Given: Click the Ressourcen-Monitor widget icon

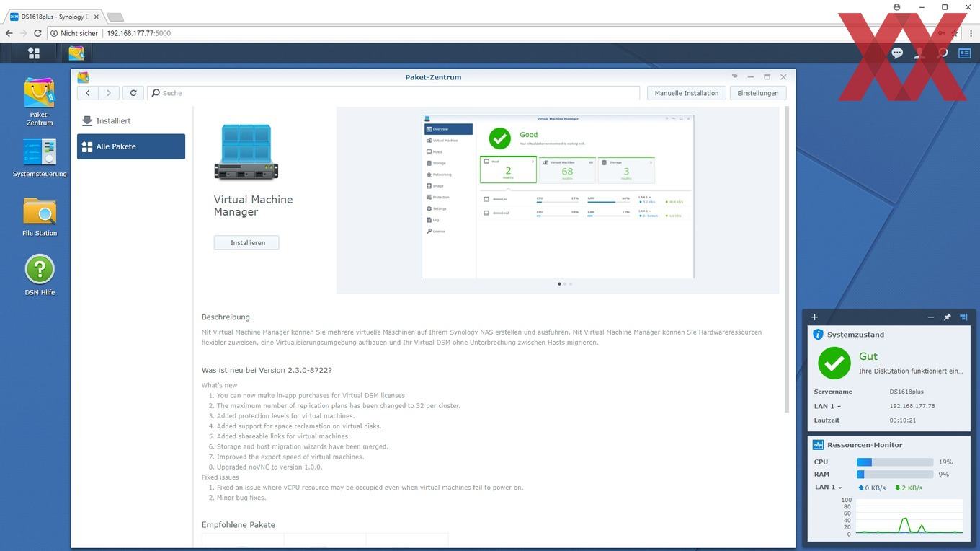Looking at the screenshot, I should 818,445.
